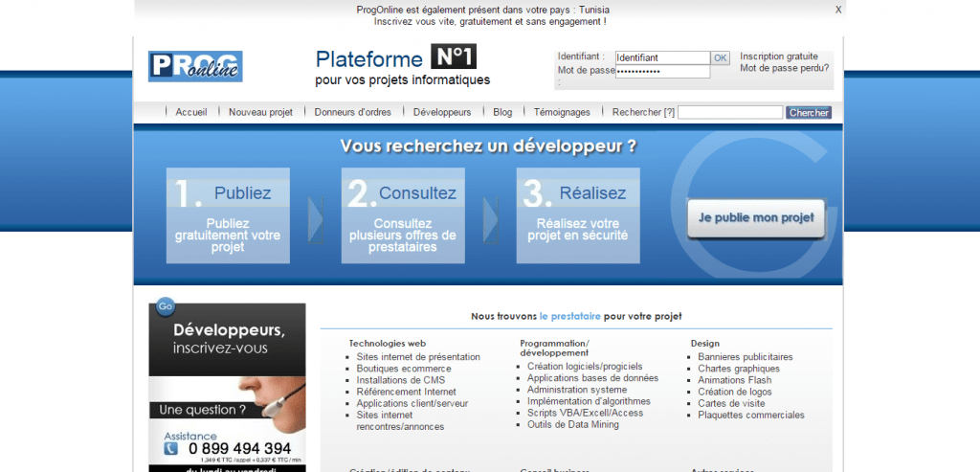Close the Tunisia country notification banner

[x=838, y=10]
